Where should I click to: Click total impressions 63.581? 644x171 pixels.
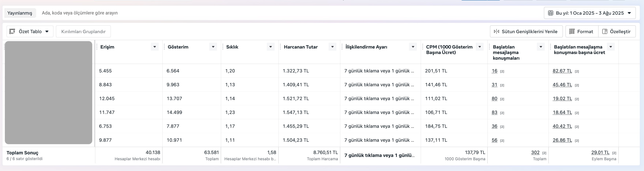[x=212, y=153]
